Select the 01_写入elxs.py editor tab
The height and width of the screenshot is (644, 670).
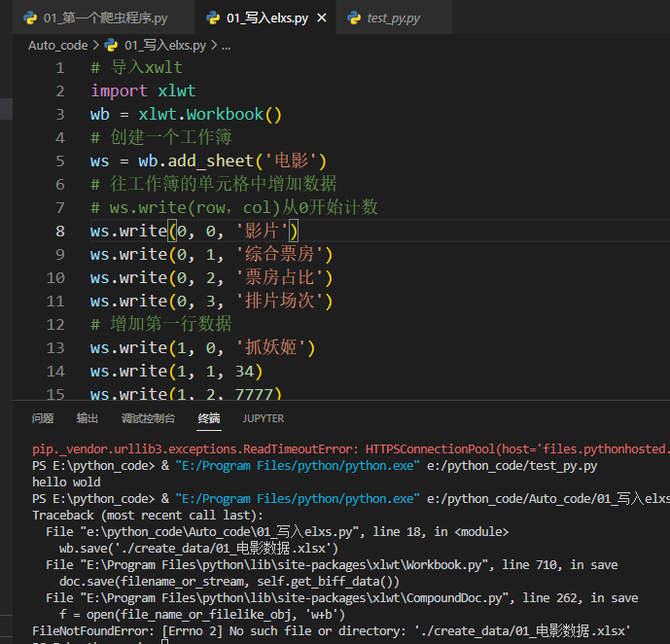click(x=267, y=18)
